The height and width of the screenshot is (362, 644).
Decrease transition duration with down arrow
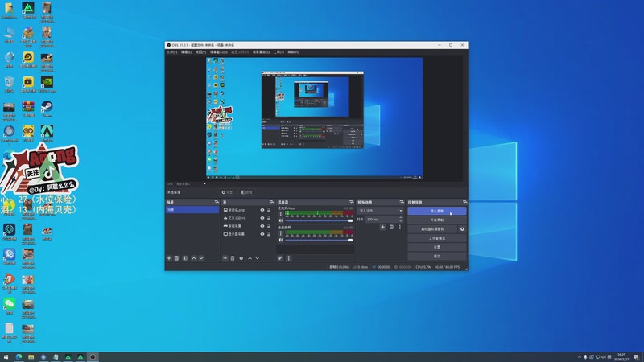pos(401,221)
